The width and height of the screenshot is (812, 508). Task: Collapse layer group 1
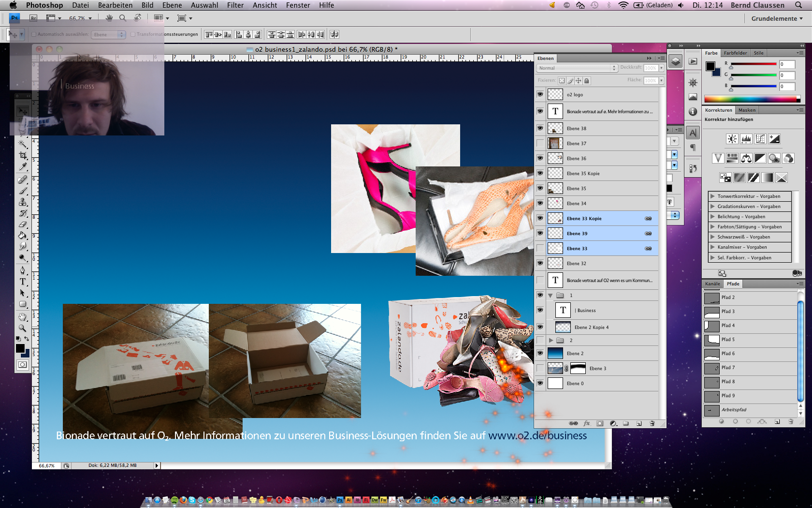coord(551,296)
